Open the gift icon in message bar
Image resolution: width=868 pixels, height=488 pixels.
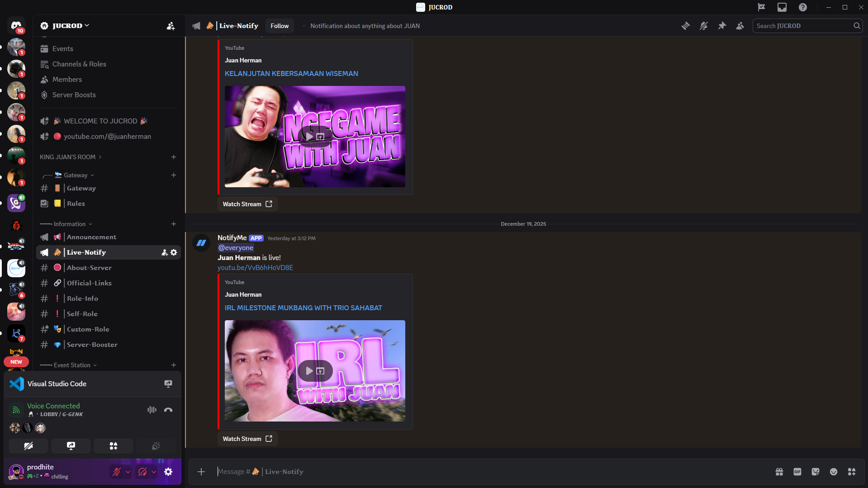click(779, 472)
